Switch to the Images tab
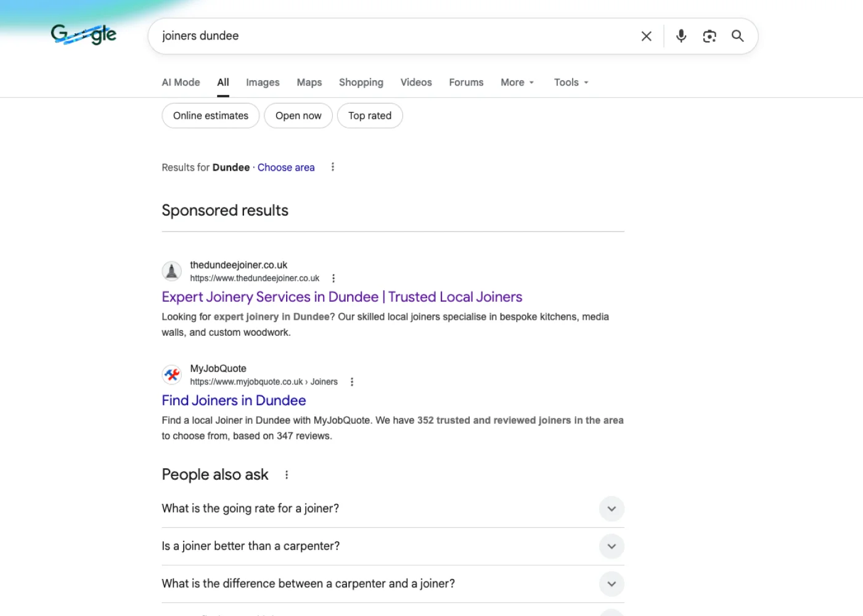Screen dimensions: 863x616 [263, 82]
